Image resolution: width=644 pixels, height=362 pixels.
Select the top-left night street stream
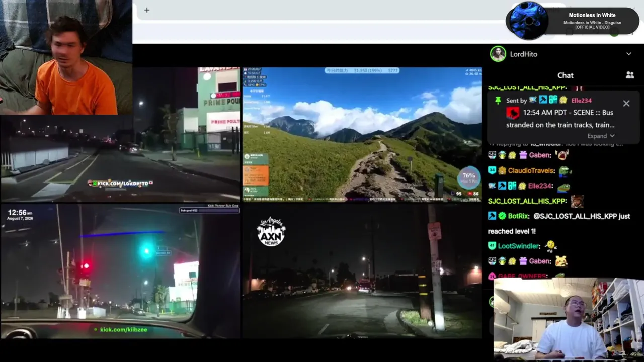[121, 135]
